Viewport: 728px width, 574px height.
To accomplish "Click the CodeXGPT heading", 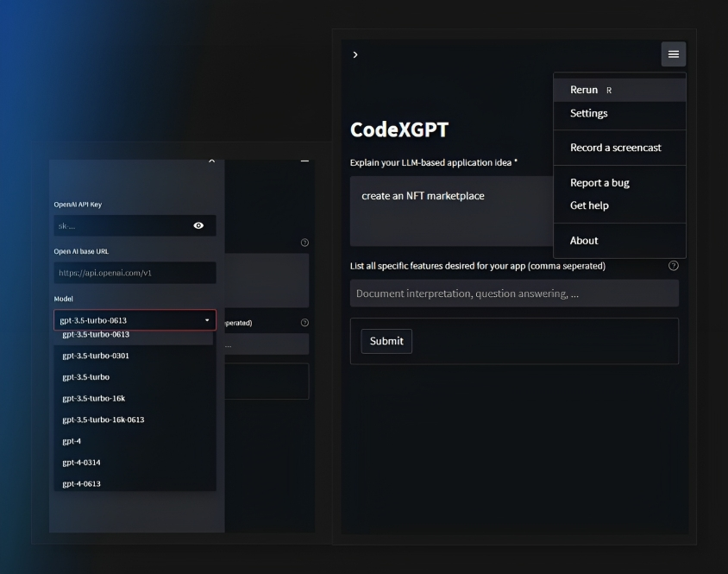I will (399, 129).
